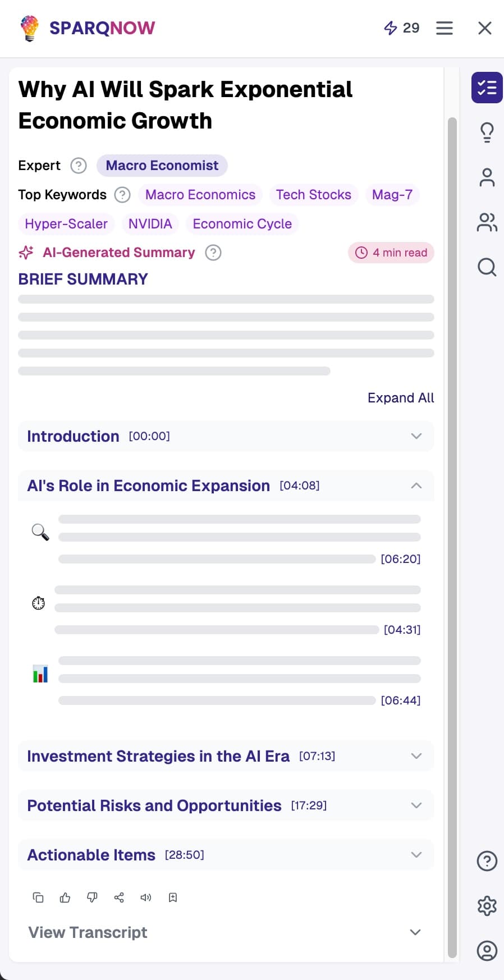Open the insights lightbulb panel

pos(487,132)
